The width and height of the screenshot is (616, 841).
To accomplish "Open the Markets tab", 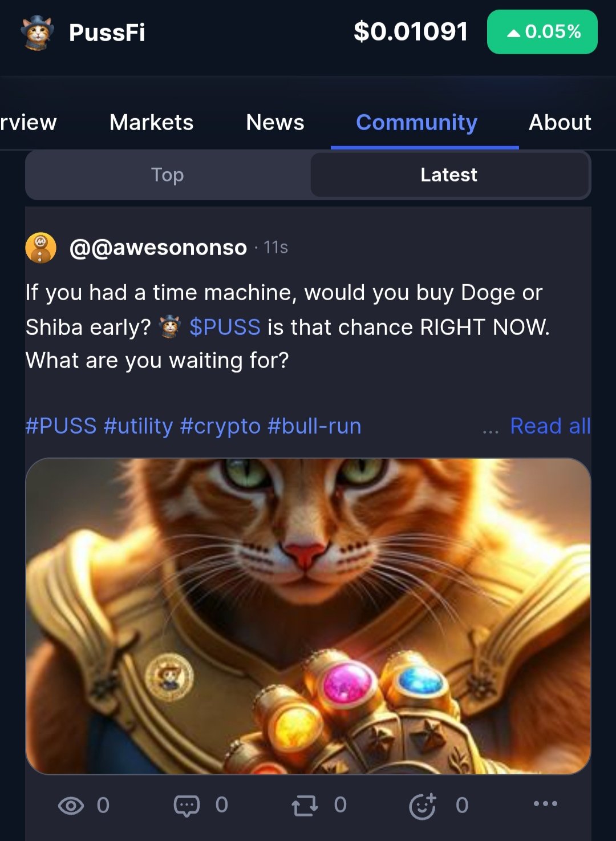I will click(x=151, y=122).
